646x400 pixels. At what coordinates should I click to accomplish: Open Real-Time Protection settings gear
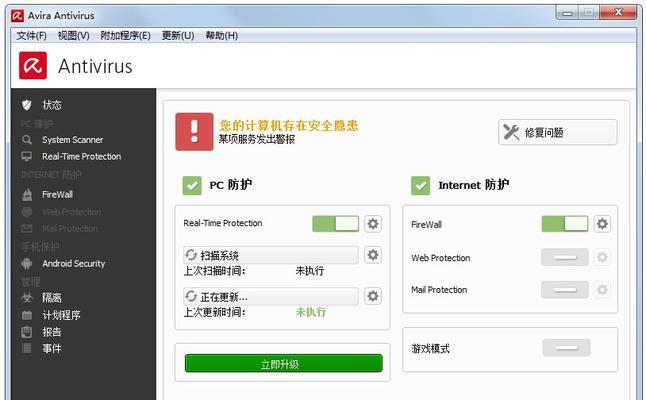[373, 224]
